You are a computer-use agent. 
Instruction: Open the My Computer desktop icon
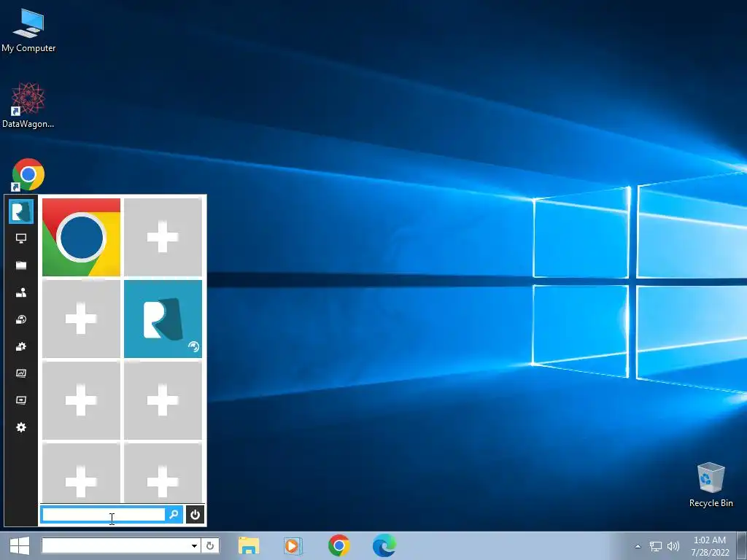click(x=28, y=31)
